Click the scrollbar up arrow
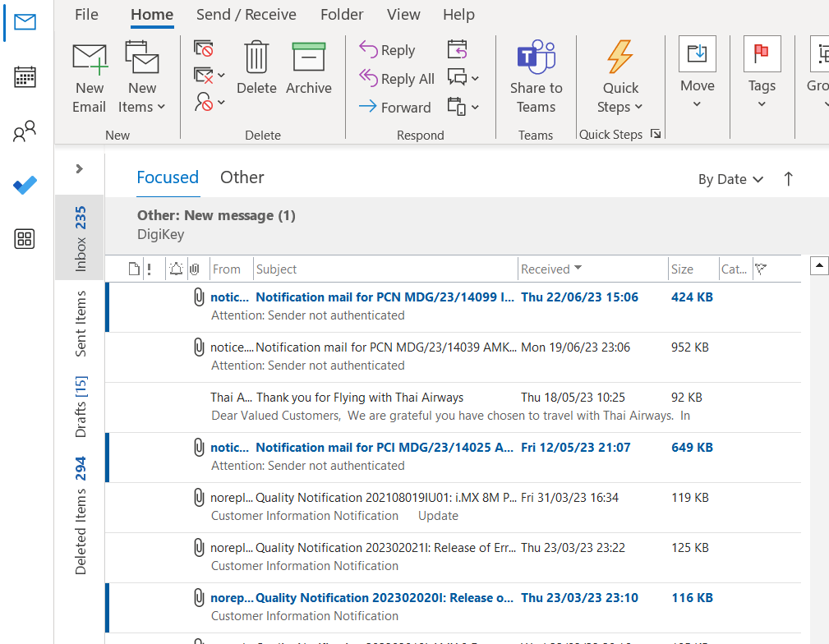 pyautogui.click(x=819, y=264)
